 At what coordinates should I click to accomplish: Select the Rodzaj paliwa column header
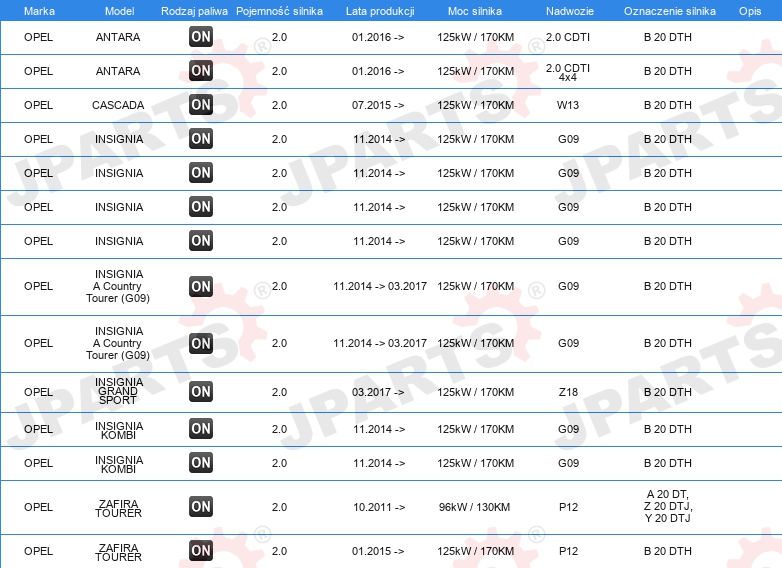194,11
